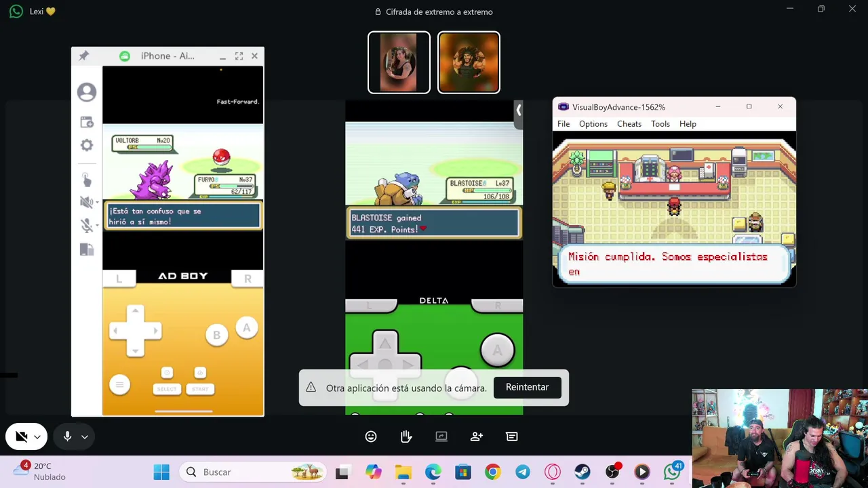The width and height of the screenshot is (868, 488).
Task: Tap the A button on AD BOY
Action: click(x=247, y=328)
